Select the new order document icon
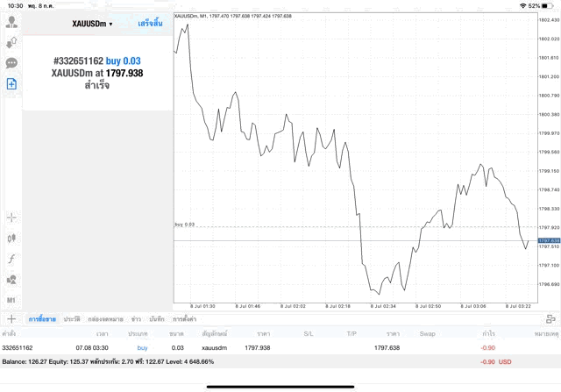Viewport: 561px width, 392px height. coord(11,84)
